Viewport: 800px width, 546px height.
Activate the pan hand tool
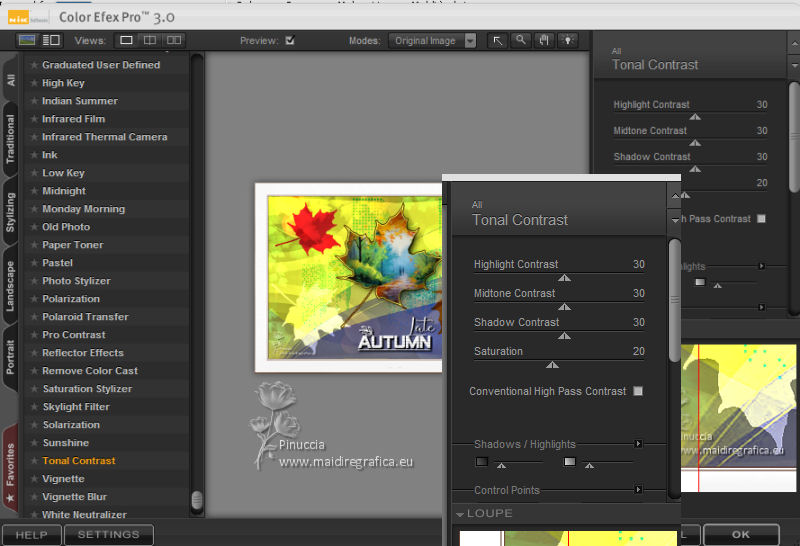[x=544, y=40]
